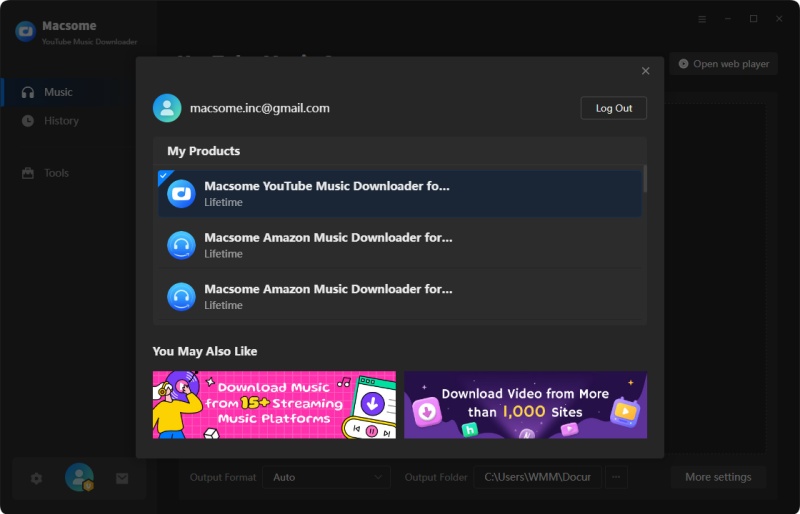
Task: Click the macsome.inc@gmail.com email text
Action: (260, 108)
